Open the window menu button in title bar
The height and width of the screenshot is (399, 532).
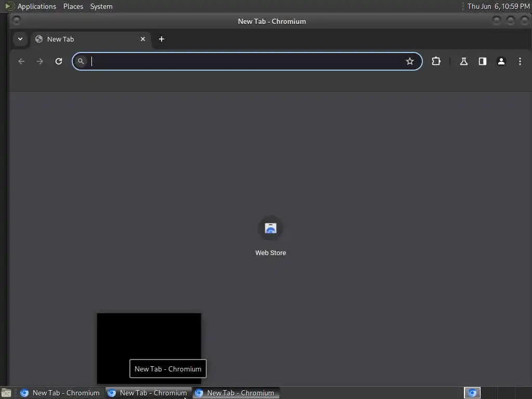16,21
